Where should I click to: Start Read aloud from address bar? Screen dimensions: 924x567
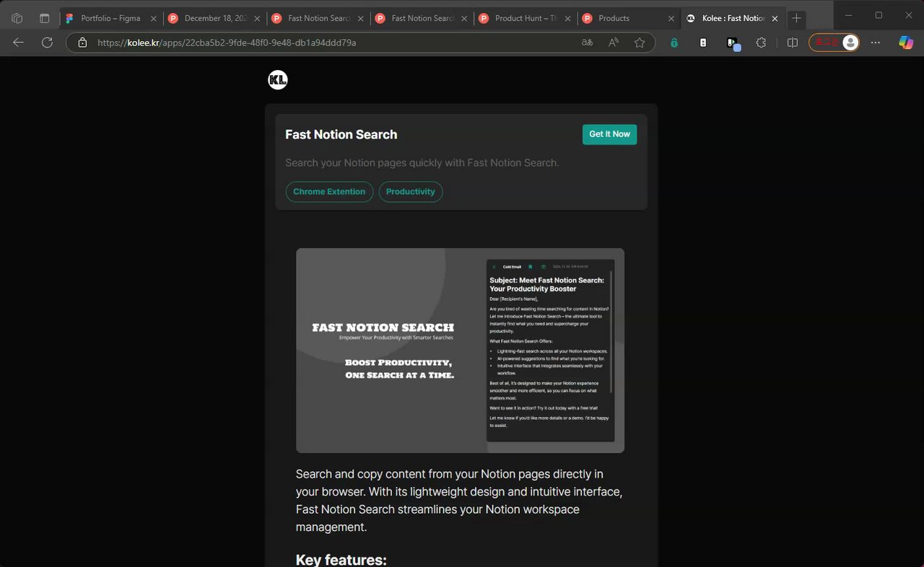pyautogui.click(x=614, y=43)
